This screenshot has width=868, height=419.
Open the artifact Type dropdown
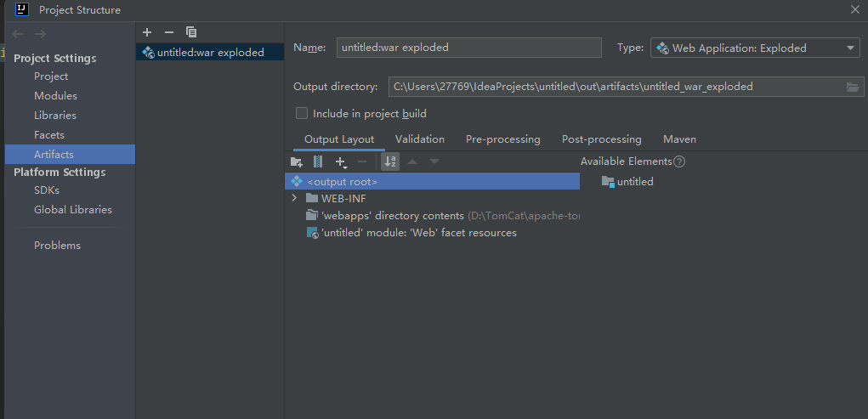pyautogui.click(x=756, y=48)
